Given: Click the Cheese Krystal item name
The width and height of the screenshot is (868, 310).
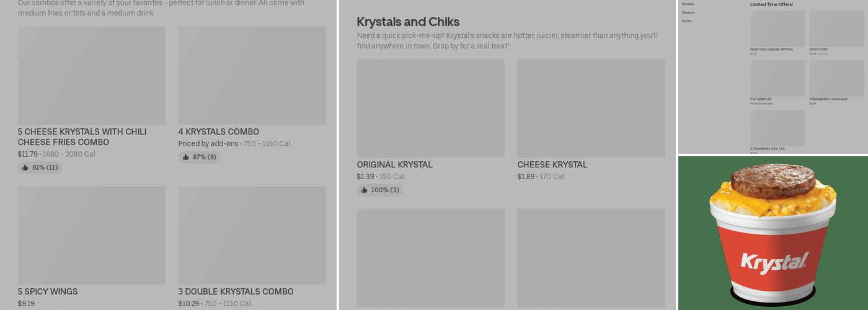Looking at the screenshot, I should tap(552, 164).
